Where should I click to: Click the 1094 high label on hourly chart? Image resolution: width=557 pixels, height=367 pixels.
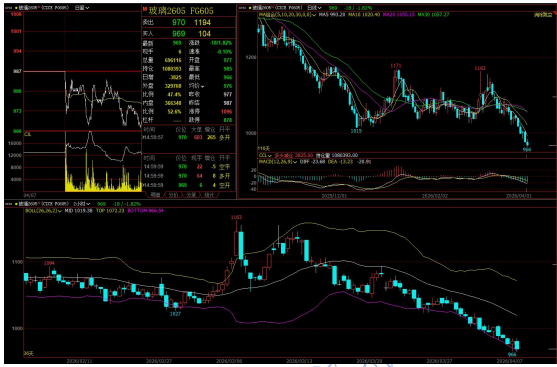49,263
